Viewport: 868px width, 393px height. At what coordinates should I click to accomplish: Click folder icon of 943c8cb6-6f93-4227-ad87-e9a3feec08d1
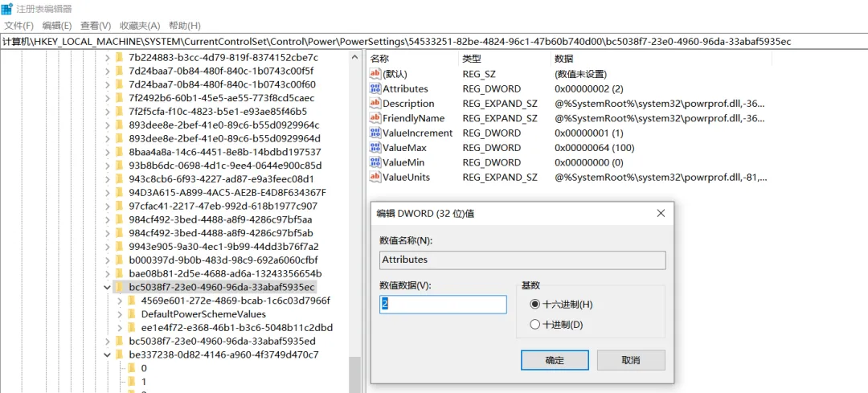pyautogui.click(x=119, y=178)
